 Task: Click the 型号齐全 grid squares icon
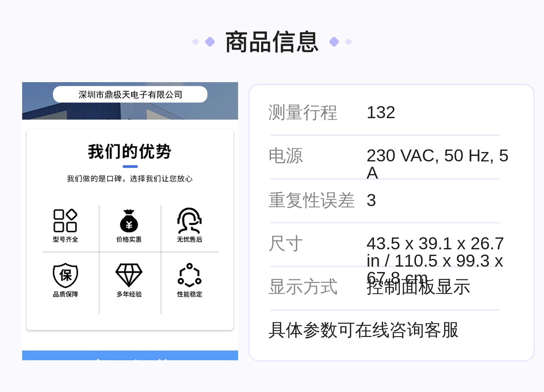[x=65, y=220]
